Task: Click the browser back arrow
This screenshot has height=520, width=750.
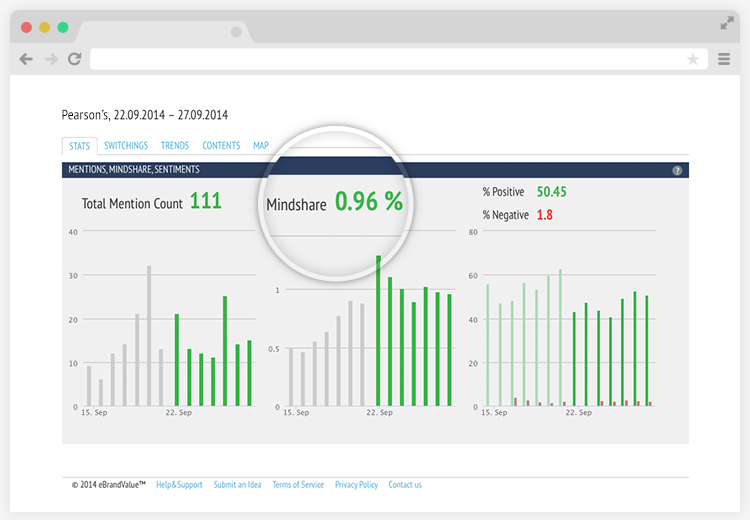Action: (x=26, y=59)
